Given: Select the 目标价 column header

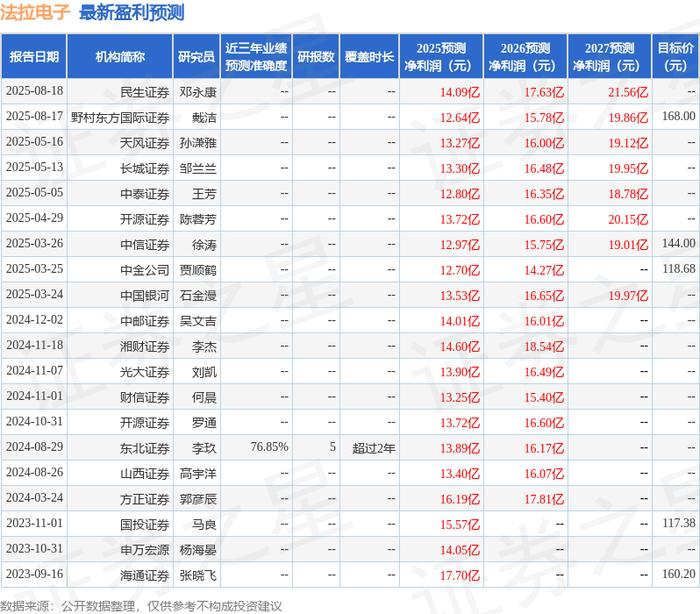Looking at the screenshot, I should click(x=676, y=57).
